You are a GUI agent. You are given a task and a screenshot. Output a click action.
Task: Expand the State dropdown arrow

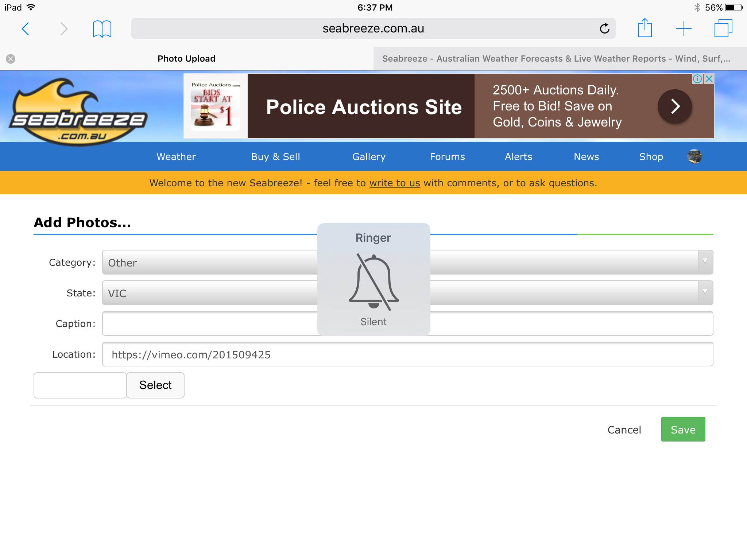(705, 292)
